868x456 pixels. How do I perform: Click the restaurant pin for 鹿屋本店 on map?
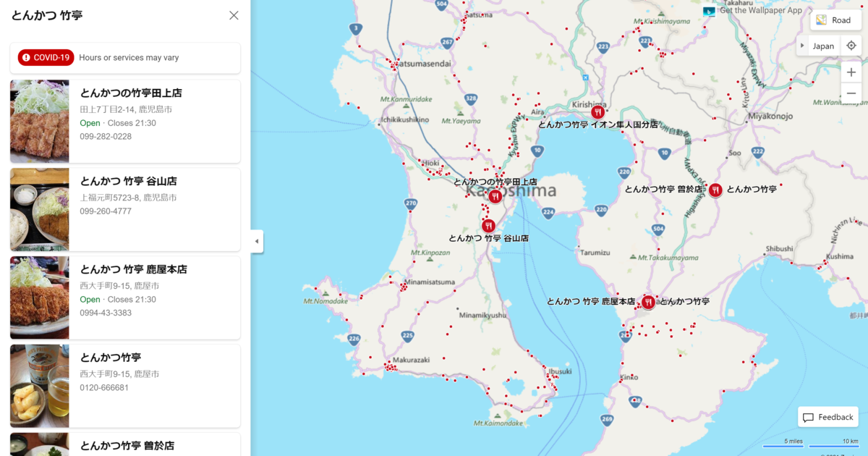(x=648, y=302)
